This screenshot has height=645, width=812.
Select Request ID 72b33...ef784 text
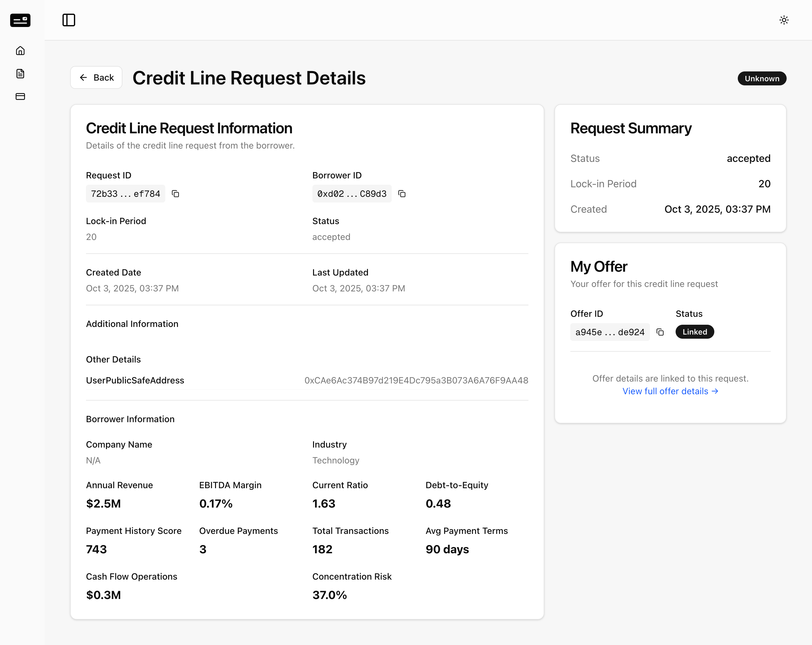click(x=125, y=194)
